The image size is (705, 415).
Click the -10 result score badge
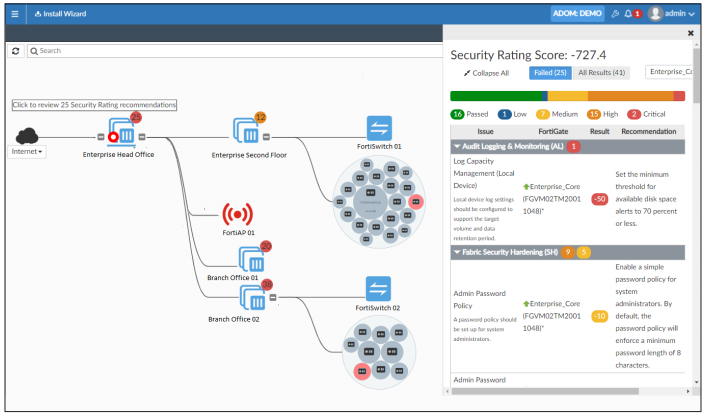(599, 316)
